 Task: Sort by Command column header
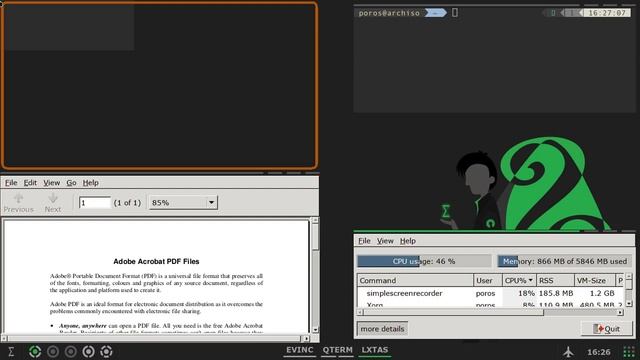point(415,280)
